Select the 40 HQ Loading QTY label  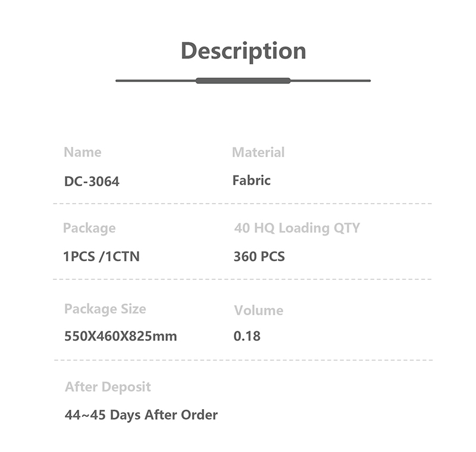click(297, 228)
